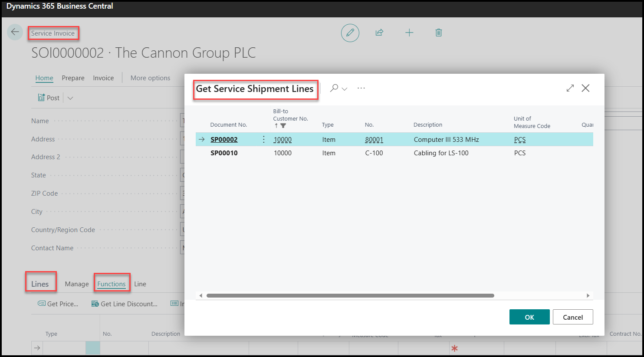Open the ellipsis menu beside the dialog title

[361, 88]
